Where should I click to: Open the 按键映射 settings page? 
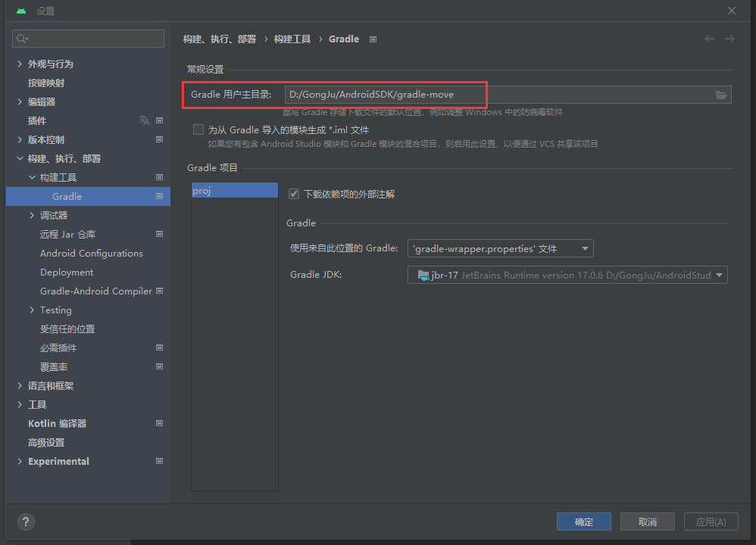46,83
